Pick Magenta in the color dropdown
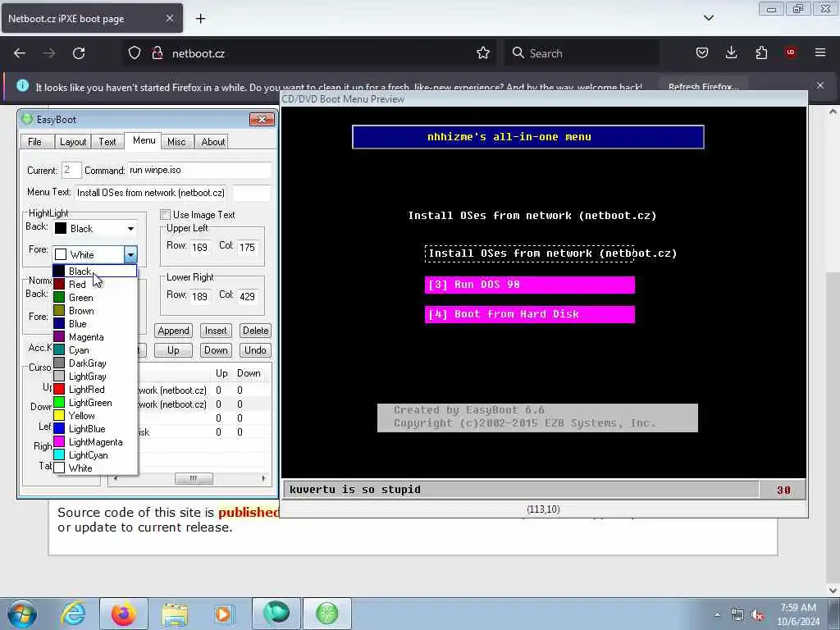 point(95,337)
